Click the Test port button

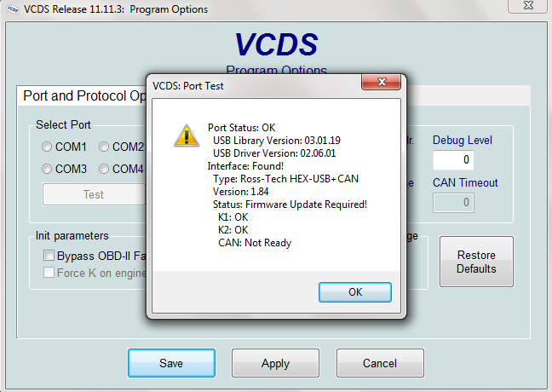click(x=94, y=194)
